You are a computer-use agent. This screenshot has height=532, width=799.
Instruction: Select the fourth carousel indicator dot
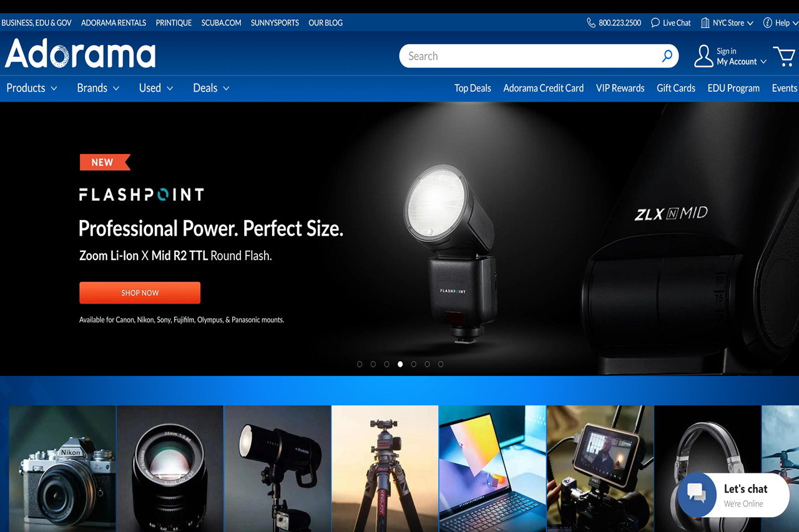pyautogui.click(x=400, y=364)
